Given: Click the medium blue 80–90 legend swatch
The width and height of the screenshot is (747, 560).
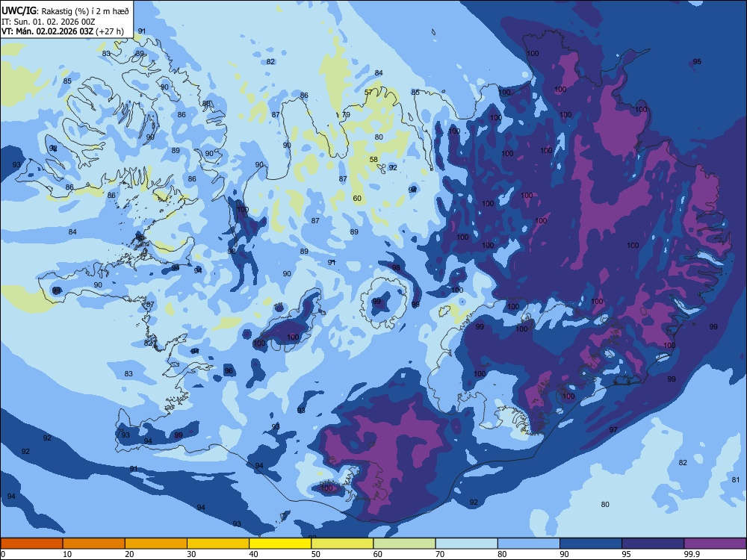Looking at the screenshot, I should 529,544.
